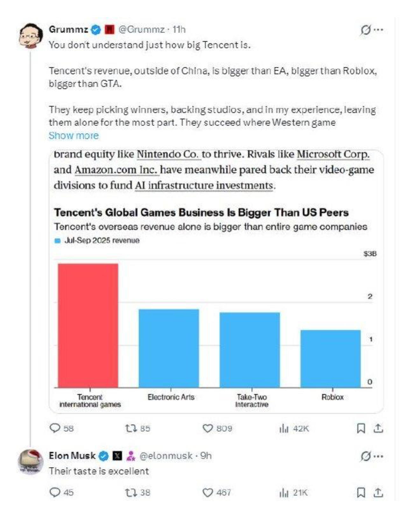Open Grok icon on Grummz's post

365,30
